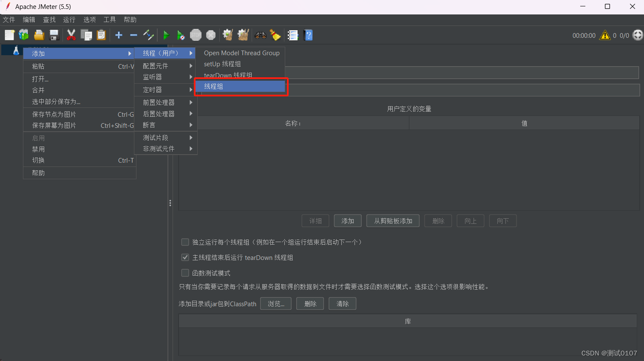Create a new test plan via toolbar icon

pyautogui.click(x=9, y=35)
